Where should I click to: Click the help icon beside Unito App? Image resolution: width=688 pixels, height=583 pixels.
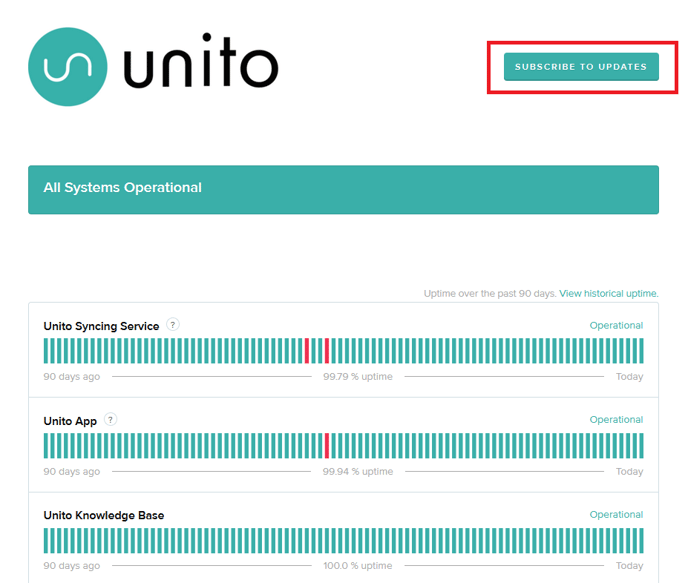click(x=111, y=420)
